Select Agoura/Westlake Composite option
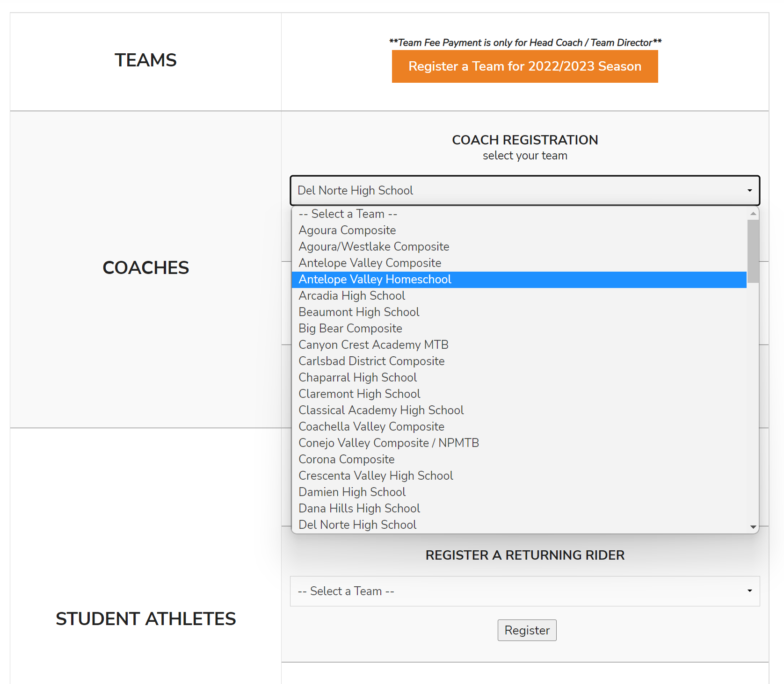 pos(374,247)
